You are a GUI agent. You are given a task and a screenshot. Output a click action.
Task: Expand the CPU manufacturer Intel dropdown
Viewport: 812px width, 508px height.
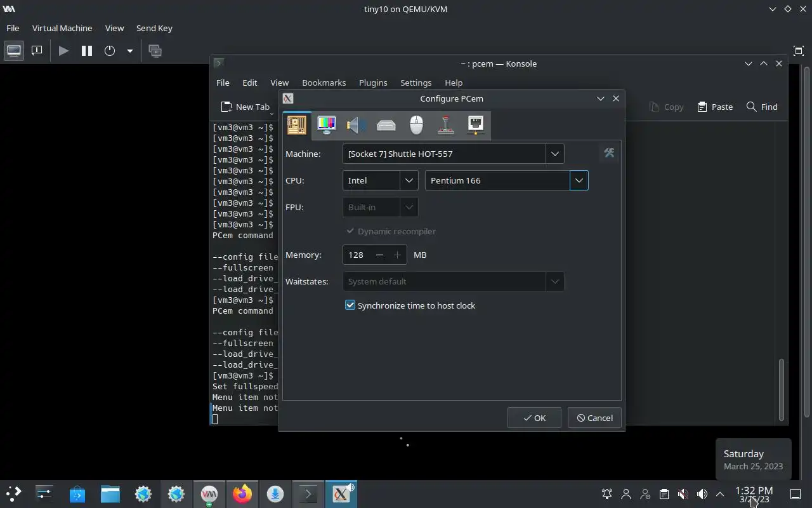coord(409,180)
